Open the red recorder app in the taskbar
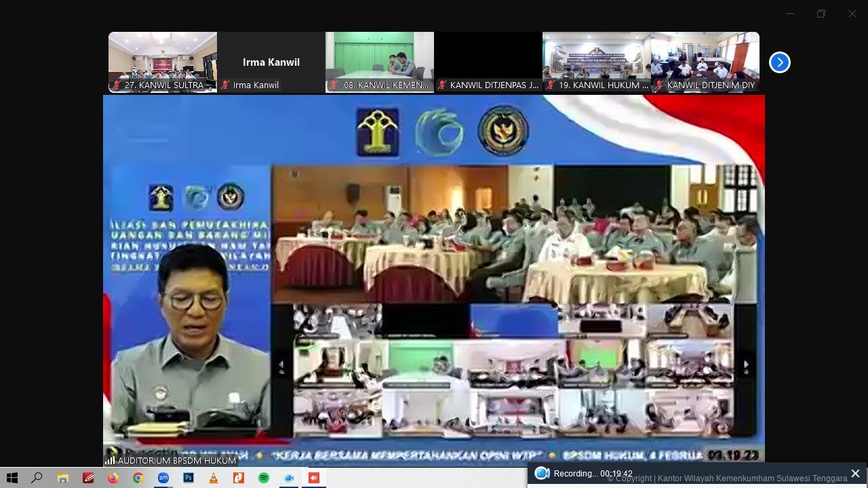The height and width of the screenshot is (488, 868). (314, 478)
